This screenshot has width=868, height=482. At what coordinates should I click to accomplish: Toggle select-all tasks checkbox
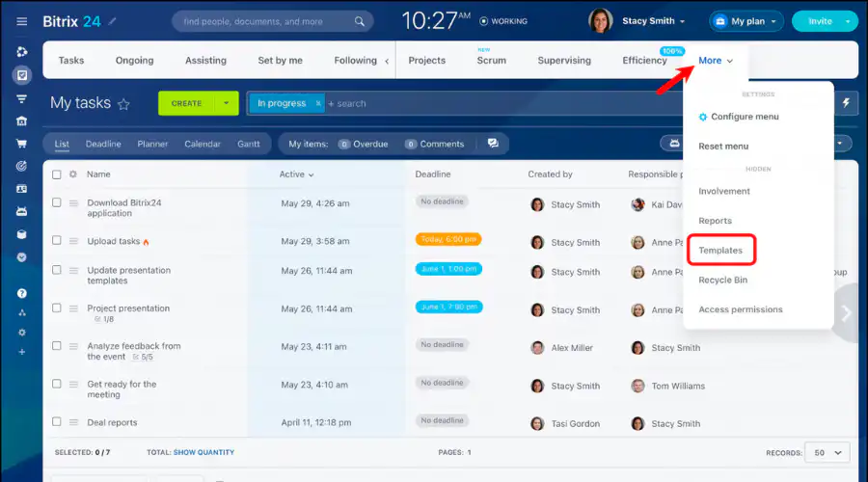click(57, 174)
